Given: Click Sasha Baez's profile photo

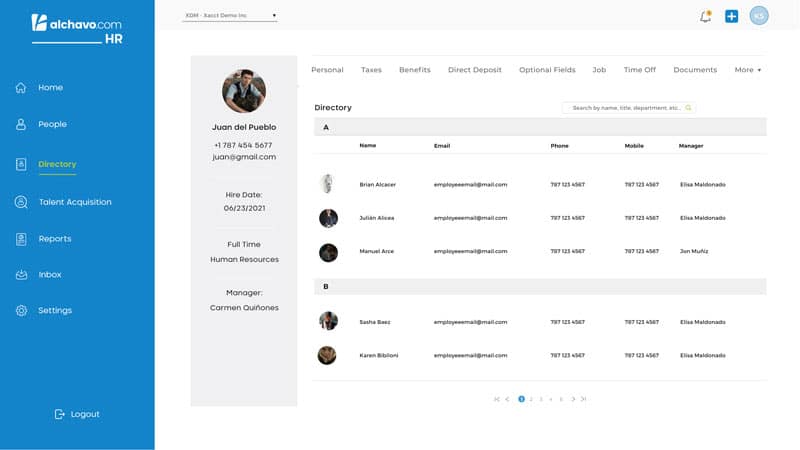Looking at the screenshot, I should (328, 321).
